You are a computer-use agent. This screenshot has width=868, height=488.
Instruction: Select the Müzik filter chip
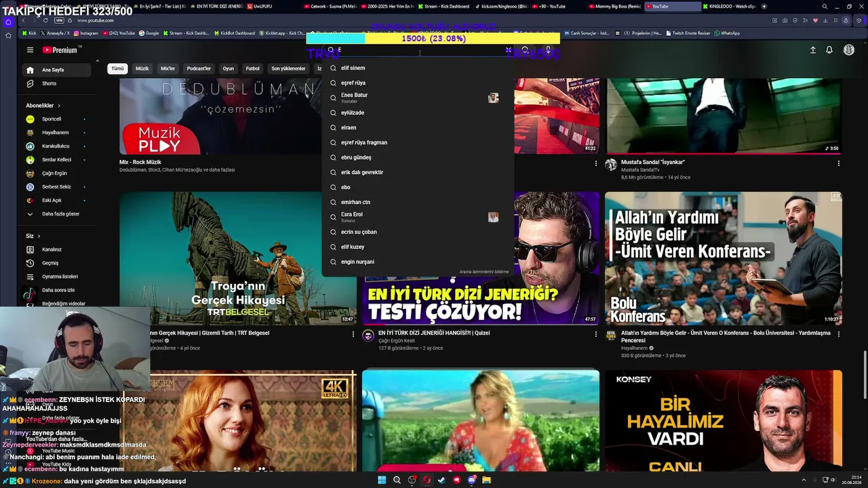[x=142, y=68]
